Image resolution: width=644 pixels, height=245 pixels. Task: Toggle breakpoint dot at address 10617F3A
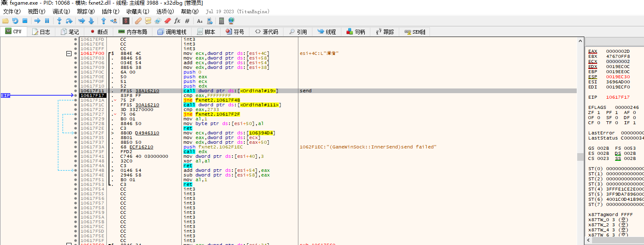(76, 147)
